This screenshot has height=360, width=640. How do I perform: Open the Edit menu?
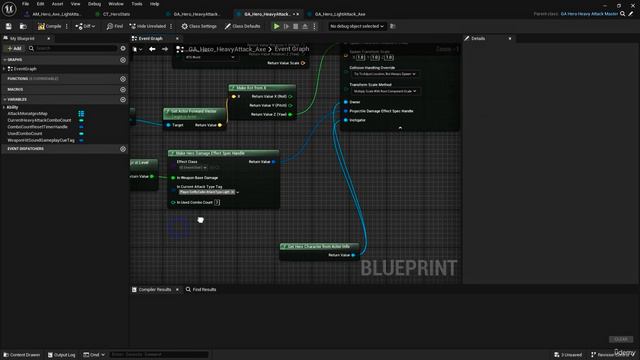[40, 4]
